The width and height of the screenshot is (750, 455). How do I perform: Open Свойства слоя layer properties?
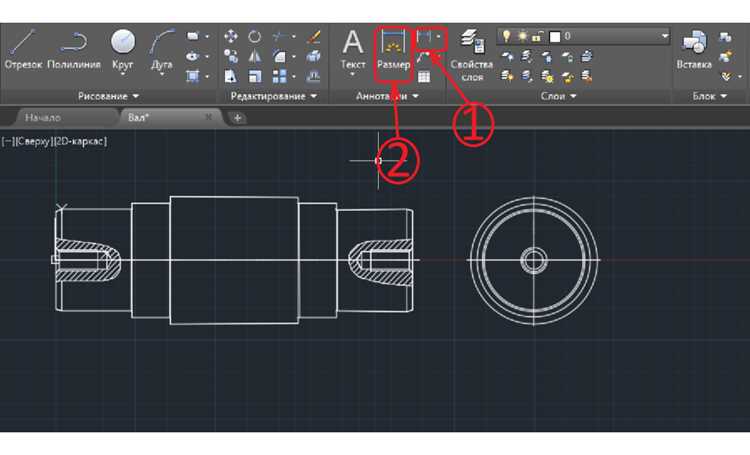(472, 55)
